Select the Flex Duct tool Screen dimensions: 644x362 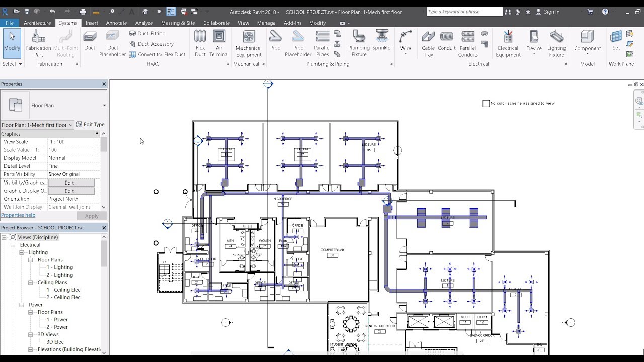point(200,44)
